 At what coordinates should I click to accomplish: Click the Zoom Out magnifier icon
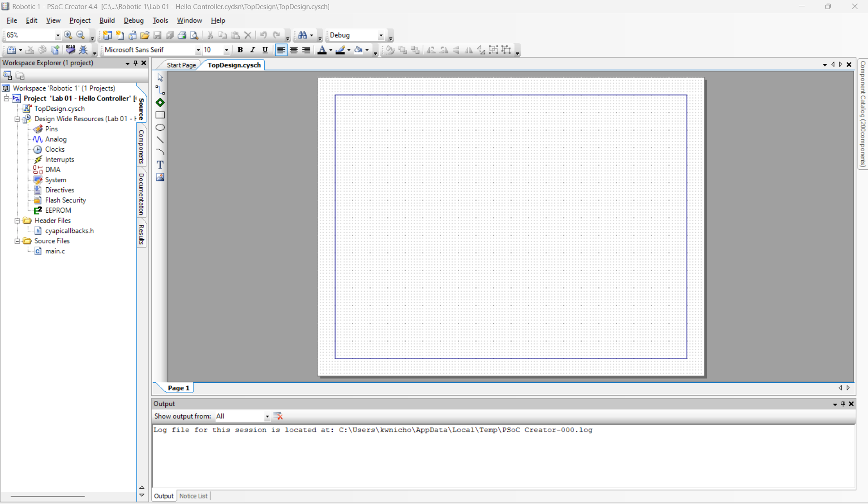(x=81, y=35)
